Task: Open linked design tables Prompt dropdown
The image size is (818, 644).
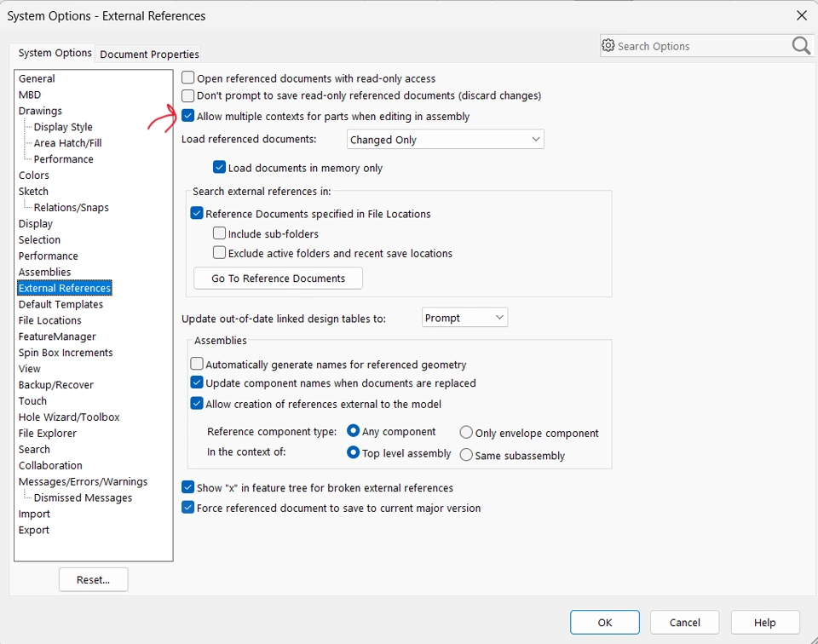Action: coord(464,318)
